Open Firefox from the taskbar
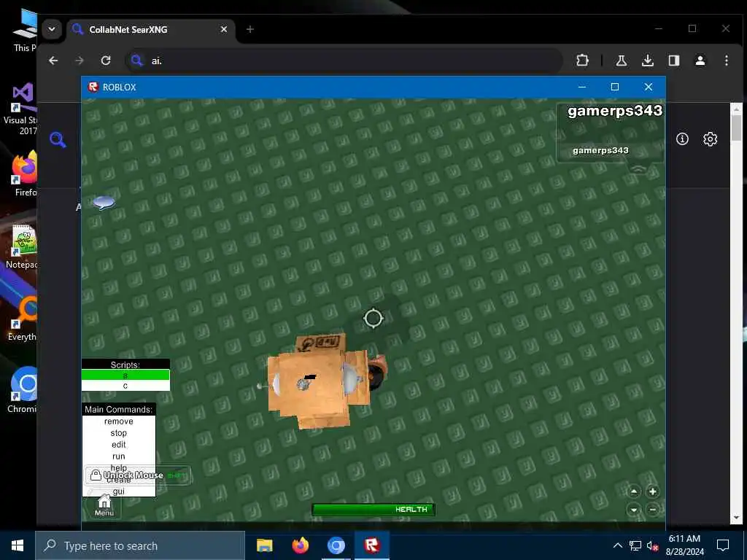Screen dimensions: 747x560 (300, 545)
